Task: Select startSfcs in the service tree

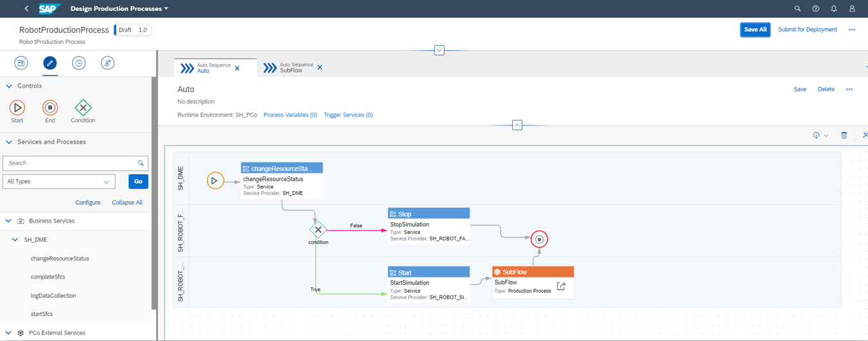Action: coord(42,315)
